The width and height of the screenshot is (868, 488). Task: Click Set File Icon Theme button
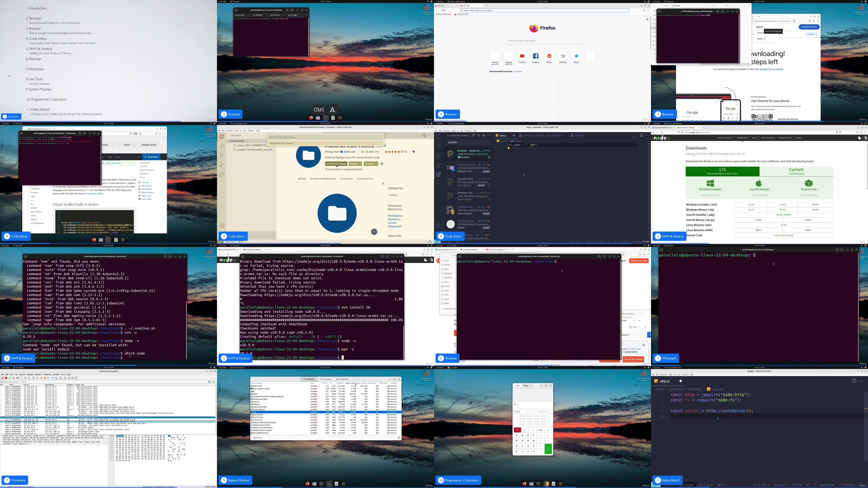[x=336, y=164]
